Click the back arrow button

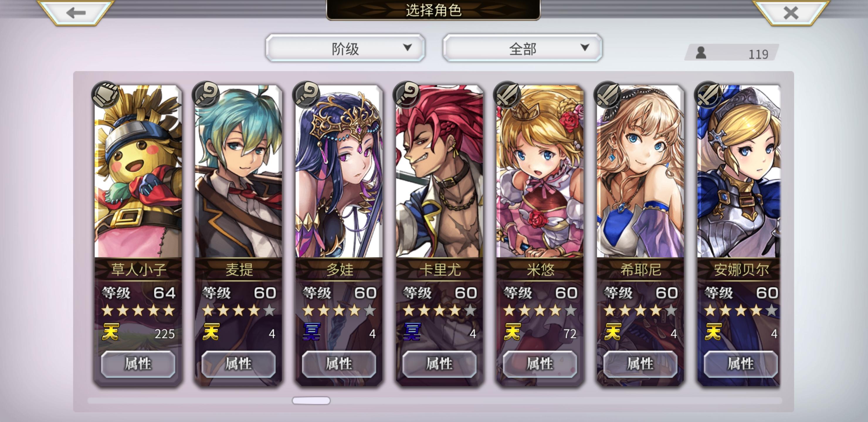click(x=76, y=13)
